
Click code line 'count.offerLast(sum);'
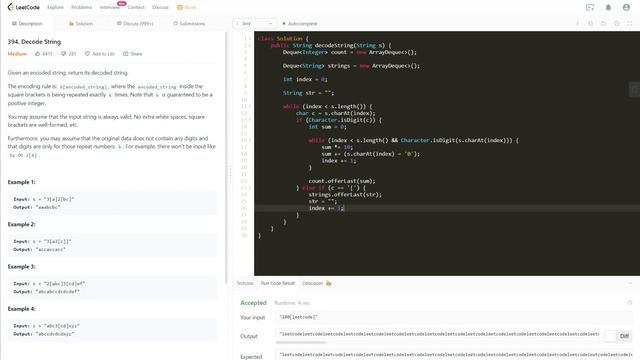click(342, 181)
